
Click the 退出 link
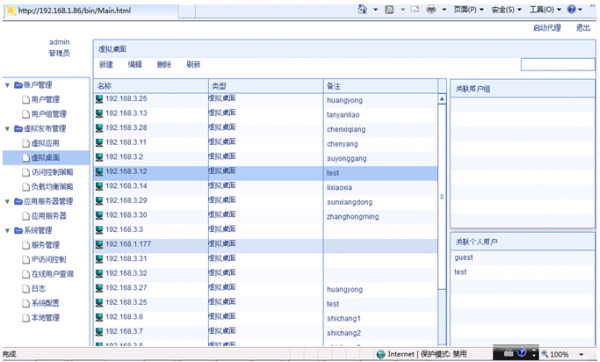click(583, 28)
